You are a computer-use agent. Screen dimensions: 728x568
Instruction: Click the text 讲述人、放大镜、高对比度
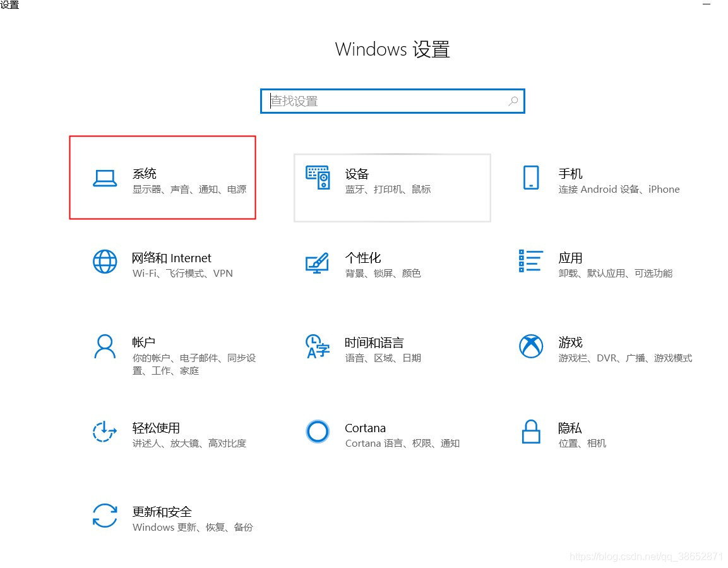[x=189, y=443]
